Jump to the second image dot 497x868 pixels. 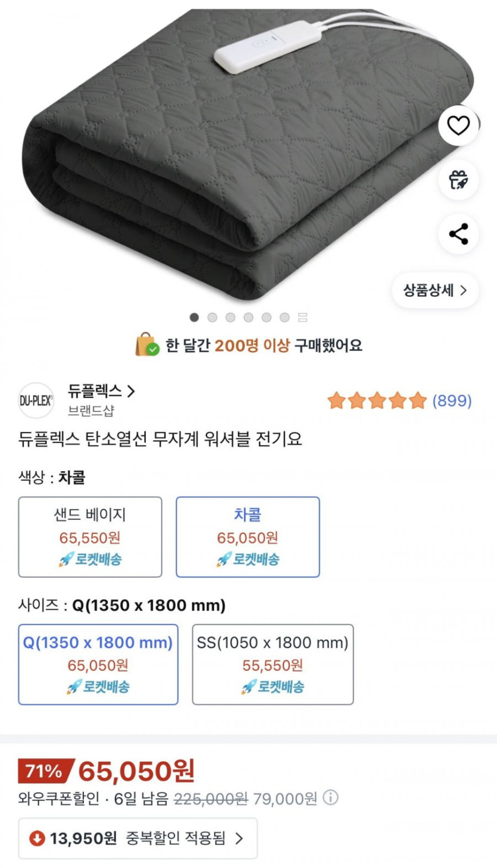212,317
